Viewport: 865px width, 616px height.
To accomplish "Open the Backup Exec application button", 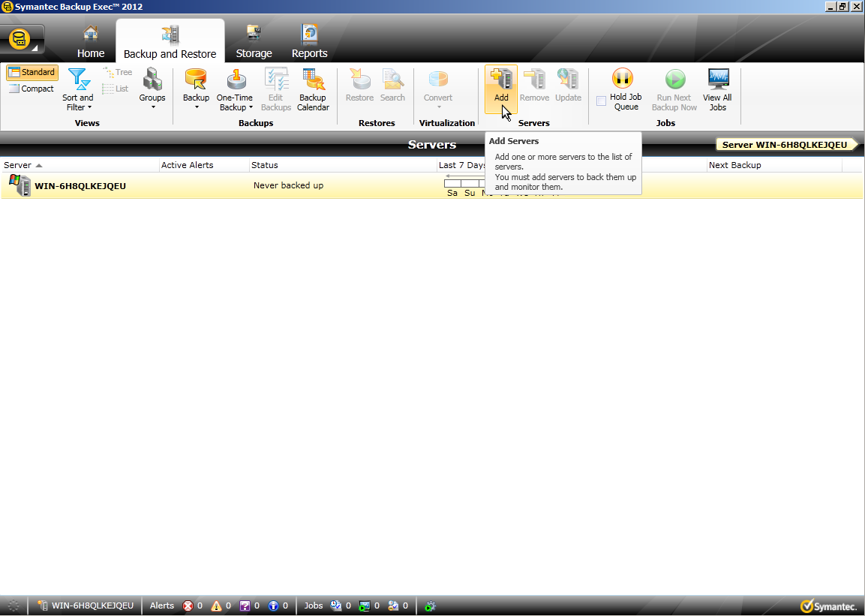I will click(x=23, y=39).
